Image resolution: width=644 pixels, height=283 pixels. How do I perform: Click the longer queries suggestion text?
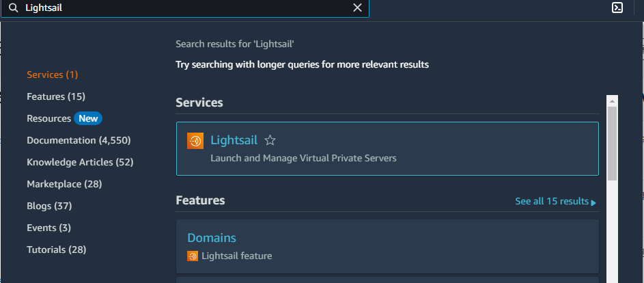[x=303, y=64]
